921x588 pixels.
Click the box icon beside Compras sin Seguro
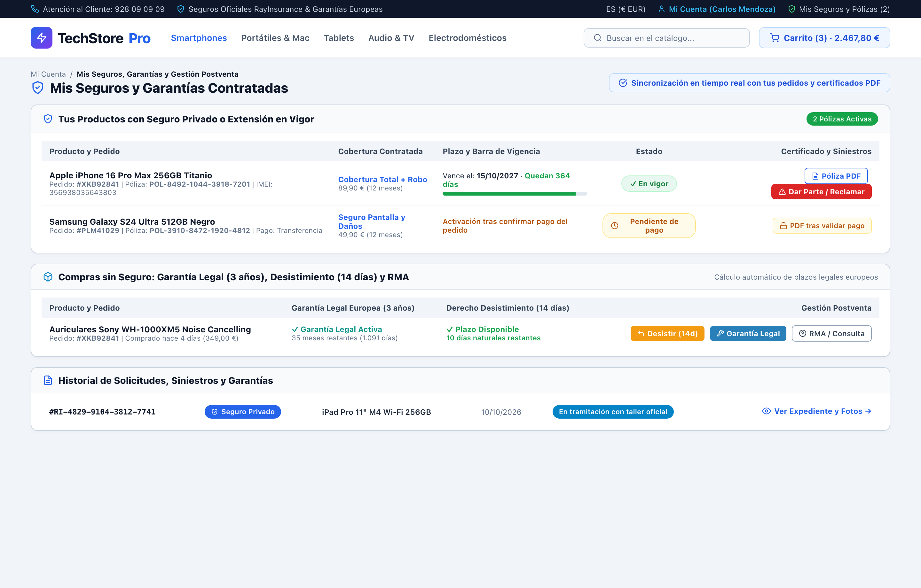pyautogui.click(x=48, y=277)
